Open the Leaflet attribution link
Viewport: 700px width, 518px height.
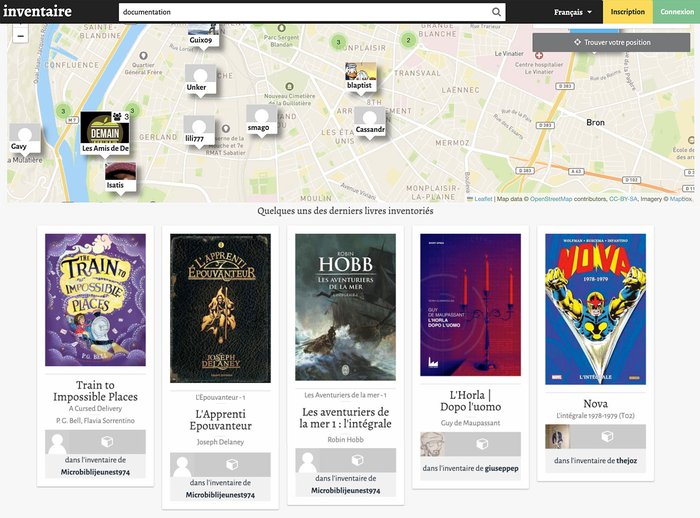(x=483, y=199)
